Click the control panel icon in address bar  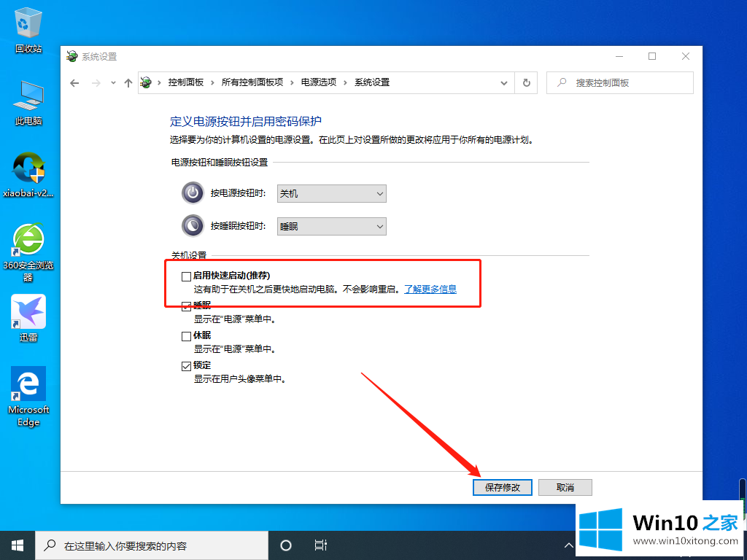point(146,82)
